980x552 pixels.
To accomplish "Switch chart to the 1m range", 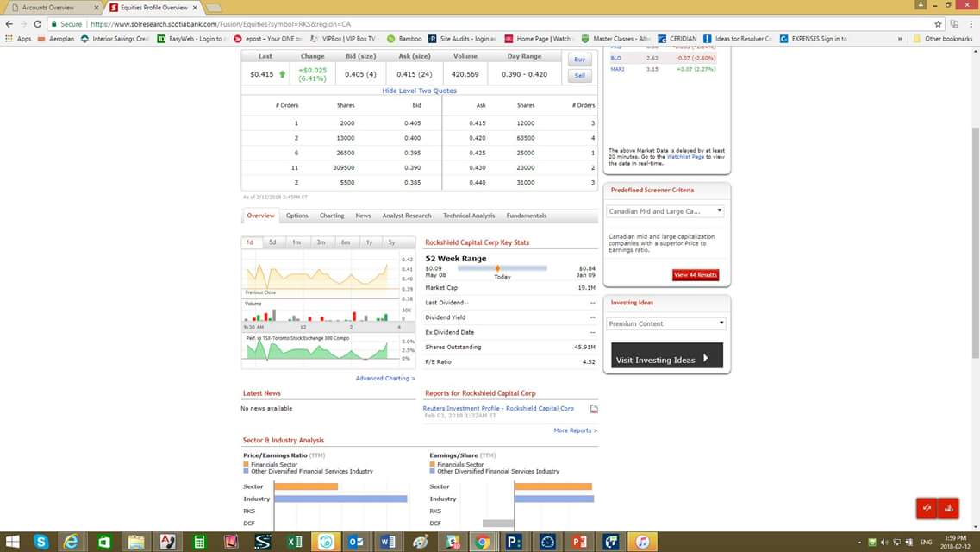I will 296,241.
